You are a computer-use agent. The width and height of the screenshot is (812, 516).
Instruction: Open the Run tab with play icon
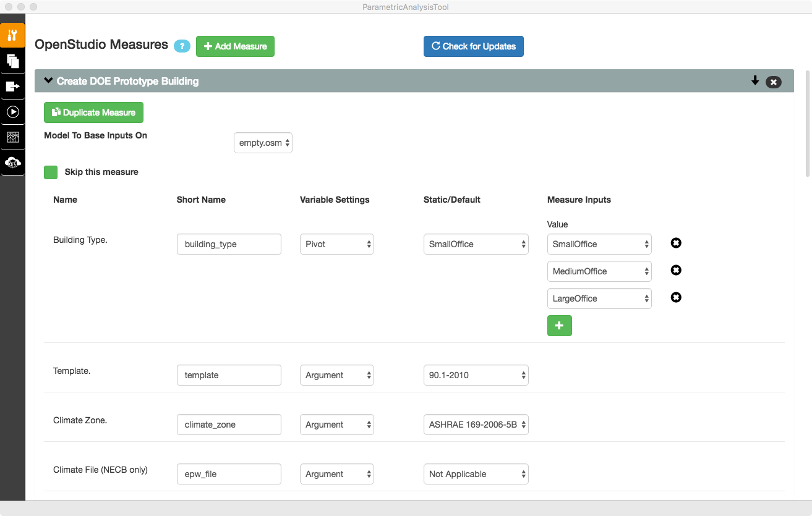12,112
